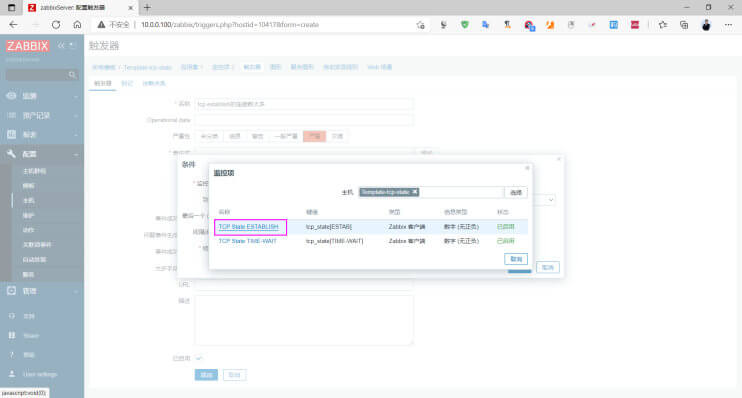Click the host input field in the popup
742x398 pixels.
(x=461, y=192)
